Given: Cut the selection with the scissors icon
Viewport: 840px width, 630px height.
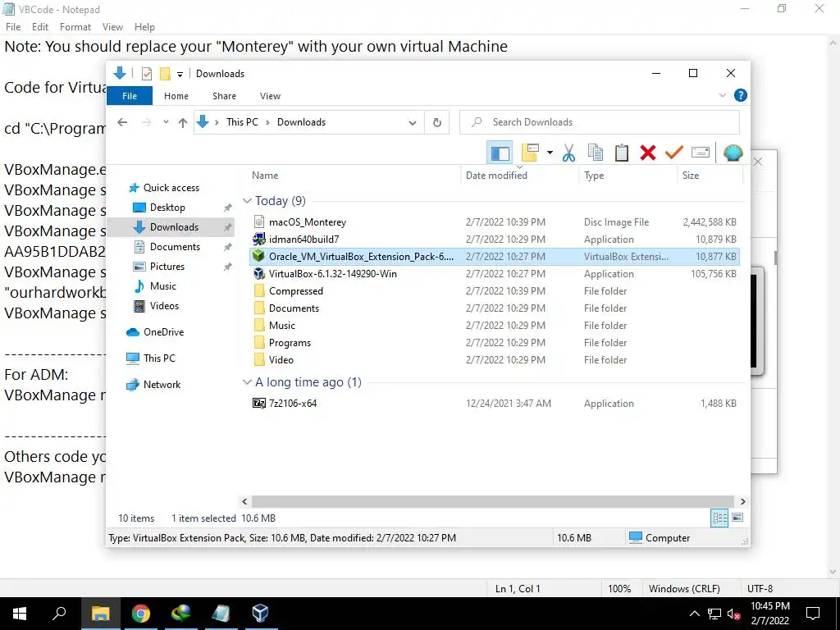Looking at the screenshot, I should point(568,153).
